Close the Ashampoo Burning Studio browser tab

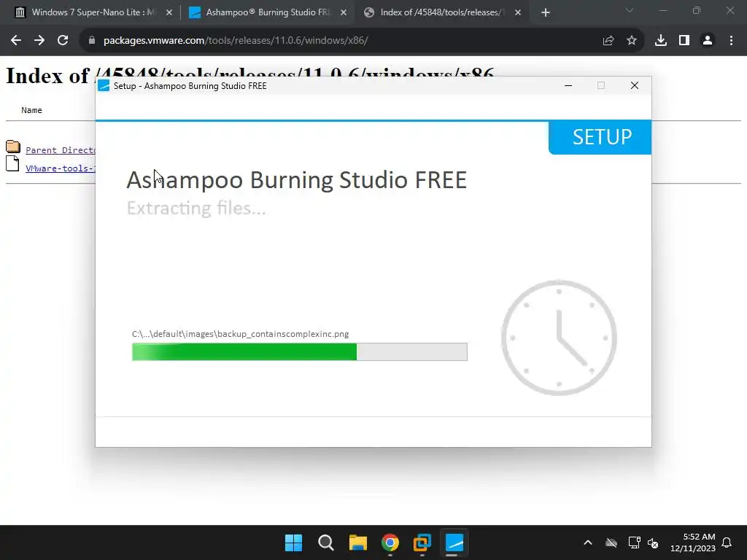pyautogui.click(x=344, y=13)
